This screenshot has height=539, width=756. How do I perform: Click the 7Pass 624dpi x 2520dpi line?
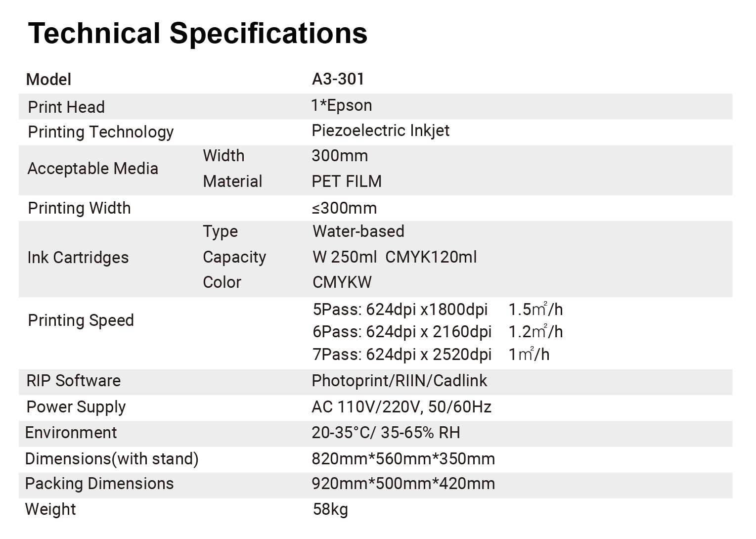coord(402,355)
